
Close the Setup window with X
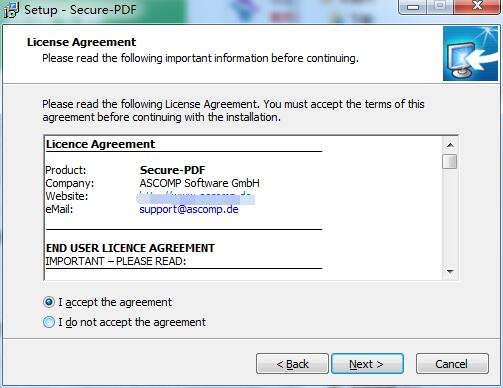point(477,7)
